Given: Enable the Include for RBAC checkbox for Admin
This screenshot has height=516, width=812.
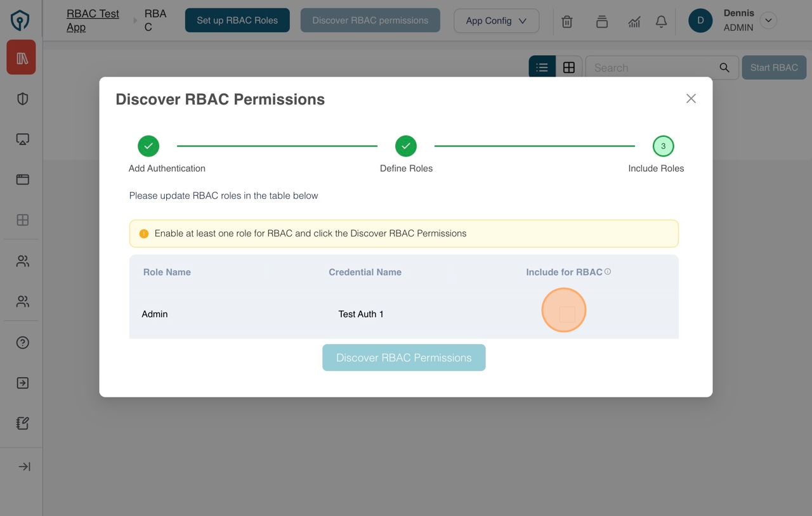Looking at the screenshot, I should [x=563, y=310].
